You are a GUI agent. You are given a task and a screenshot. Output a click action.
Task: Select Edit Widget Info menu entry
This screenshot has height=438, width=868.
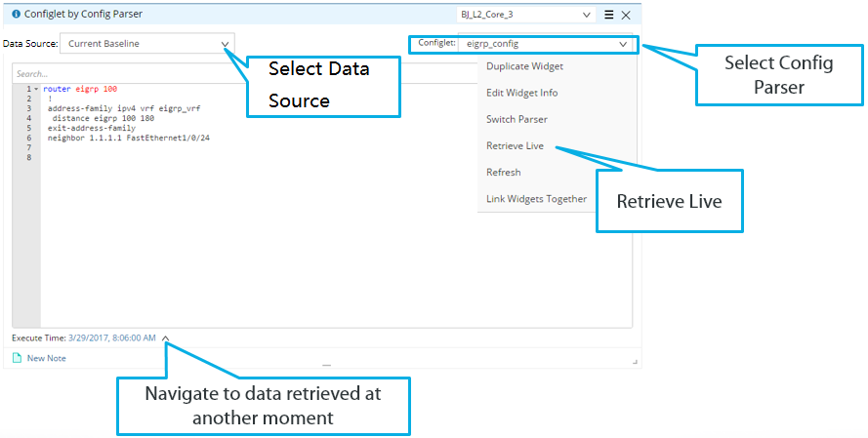[522, 93]
